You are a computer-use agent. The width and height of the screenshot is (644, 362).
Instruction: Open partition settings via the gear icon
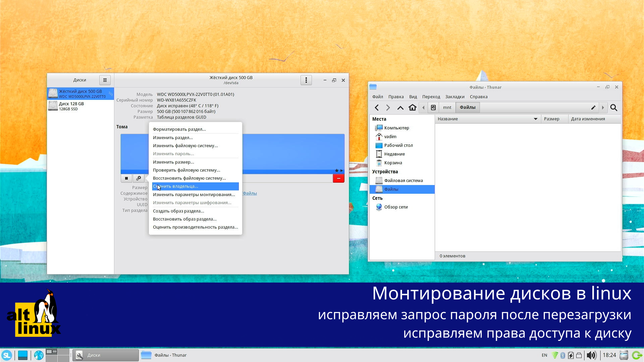pyautogui.click(x=139, y=178)
